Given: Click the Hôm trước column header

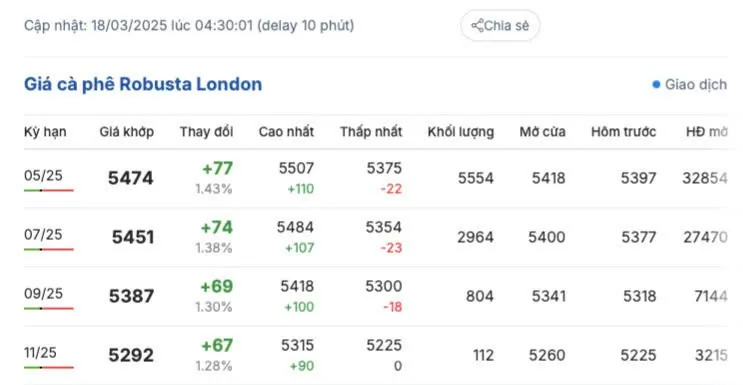Looking at the screenshot, I should 624,131.
